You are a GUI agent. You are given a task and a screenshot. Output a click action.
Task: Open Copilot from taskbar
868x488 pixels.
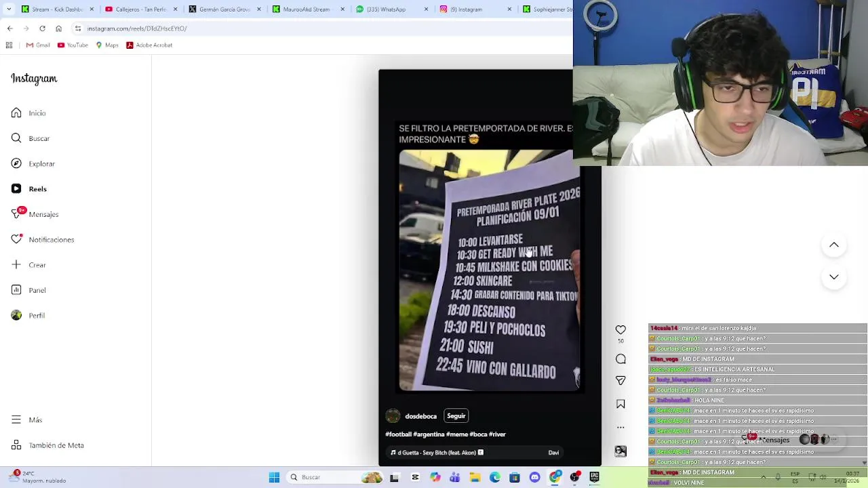click(x=435, y=477)
